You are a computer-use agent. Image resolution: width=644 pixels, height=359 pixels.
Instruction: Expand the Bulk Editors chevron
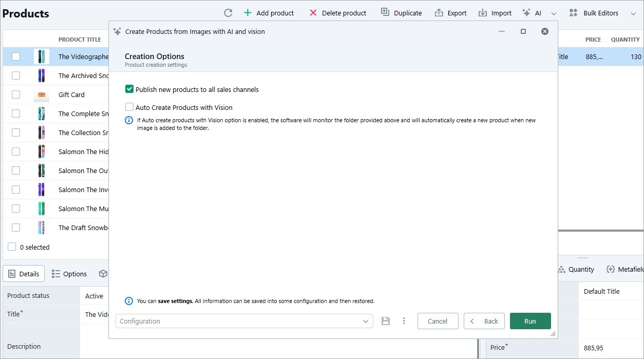(x=634, y=12)
